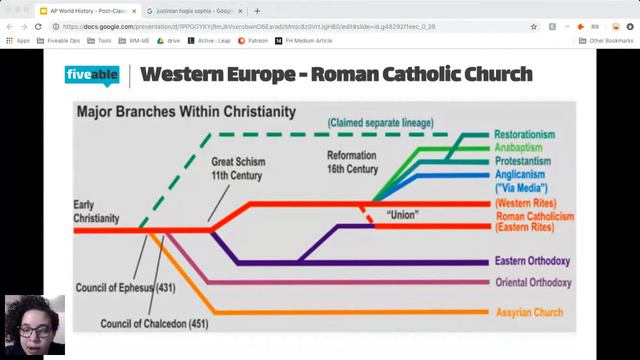Click the Major Branches Within Christianity heading

pos(187,112)
